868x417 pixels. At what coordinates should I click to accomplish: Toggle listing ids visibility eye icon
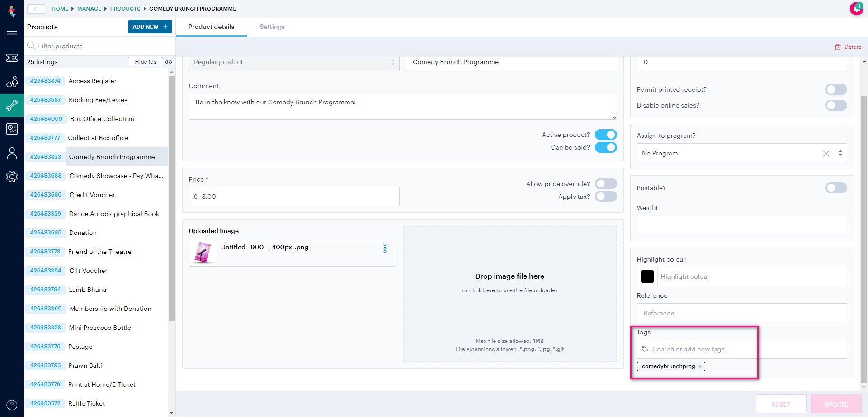(x=169, y=62)
